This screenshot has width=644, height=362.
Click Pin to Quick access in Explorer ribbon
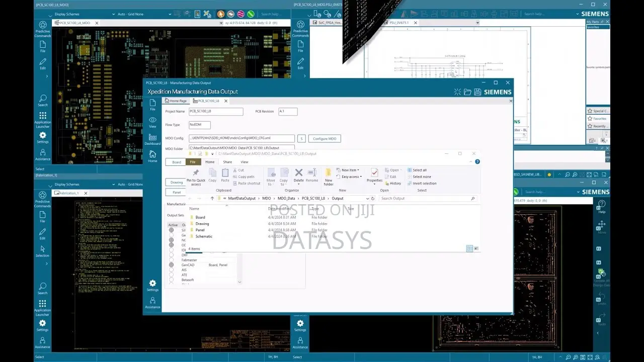pyautogui.click(x=196, y=177)
